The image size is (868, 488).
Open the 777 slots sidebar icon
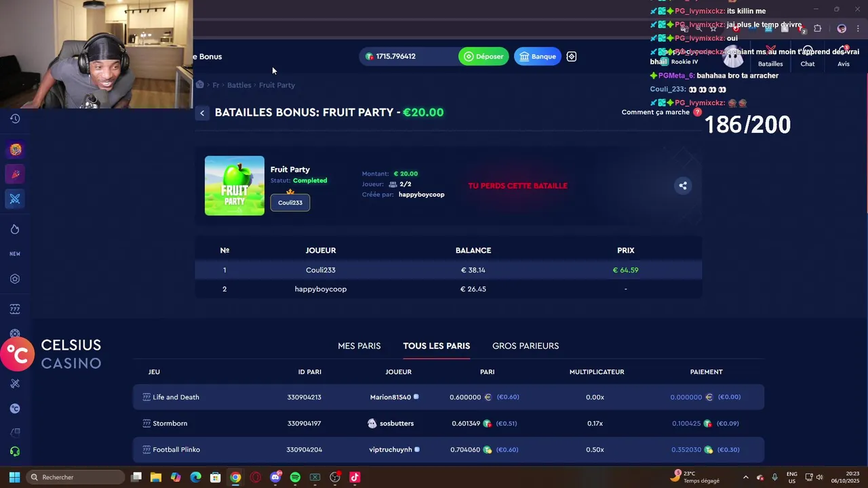coord(15,309)
